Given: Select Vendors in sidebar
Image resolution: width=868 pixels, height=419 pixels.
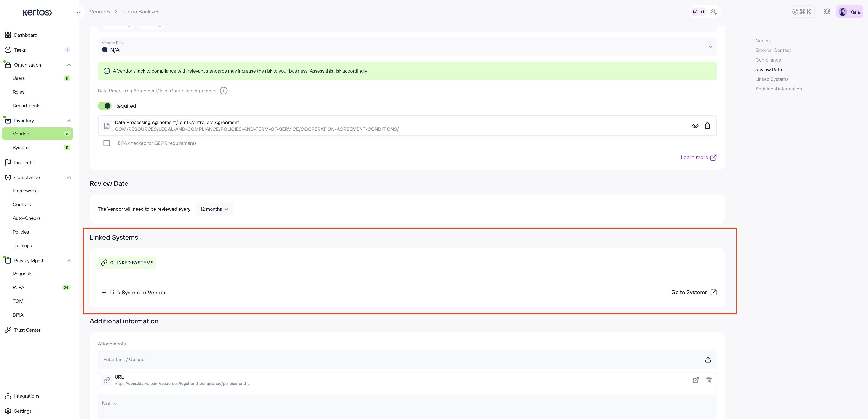Looking at the screenshot, I should pos(38,134).
